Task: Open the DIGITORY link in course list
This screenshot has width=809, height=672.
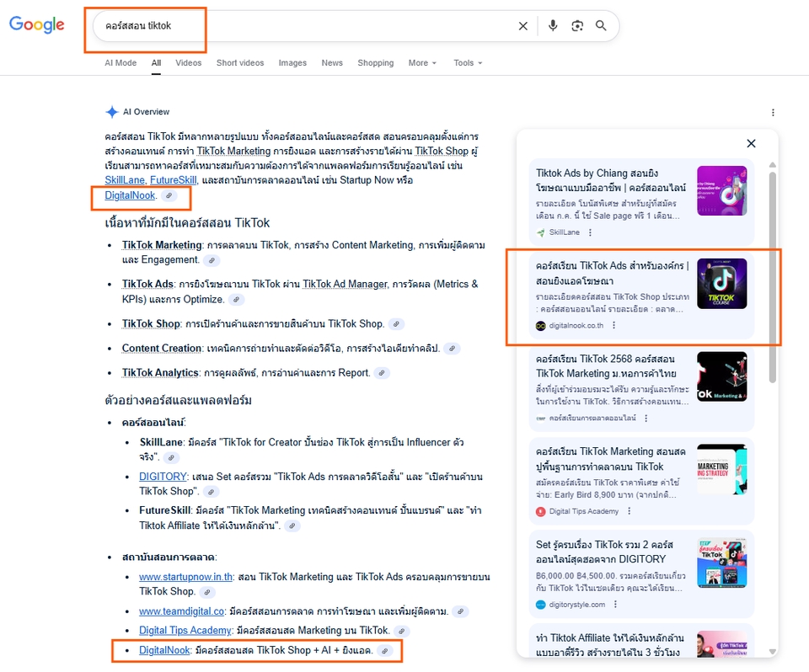Action: (163, 477)
